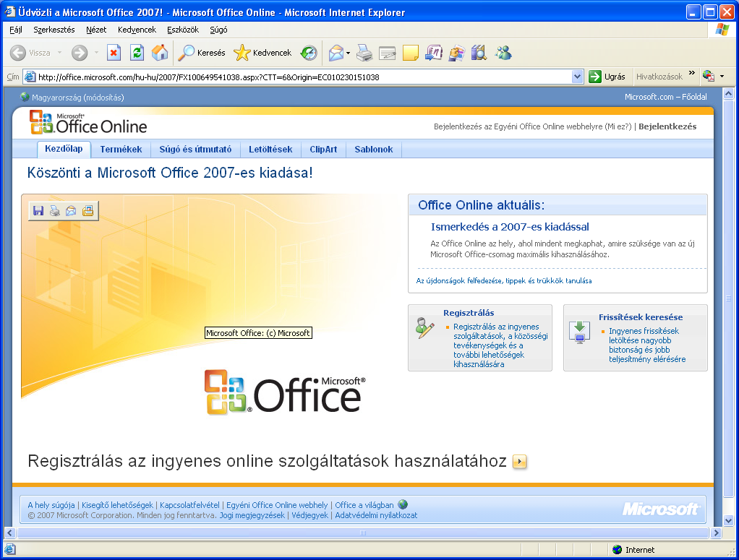Click into the address bar URL field

pos(304,77)
